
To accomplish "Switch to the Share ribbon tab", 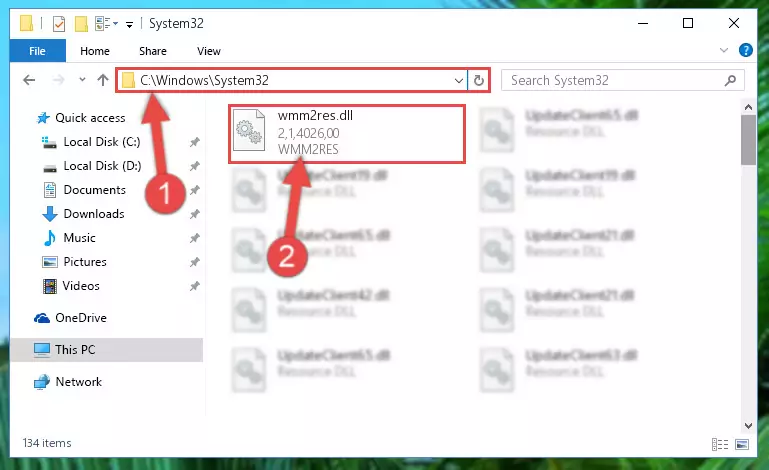I will tap(153, 51).
